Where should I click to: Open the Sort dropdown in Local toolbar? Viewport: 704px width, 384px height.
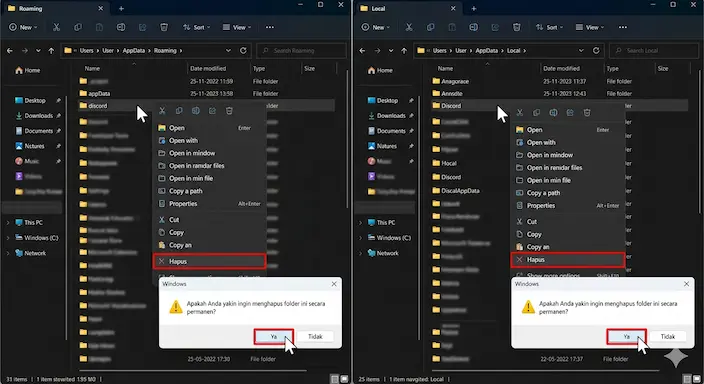coord(550,27)
